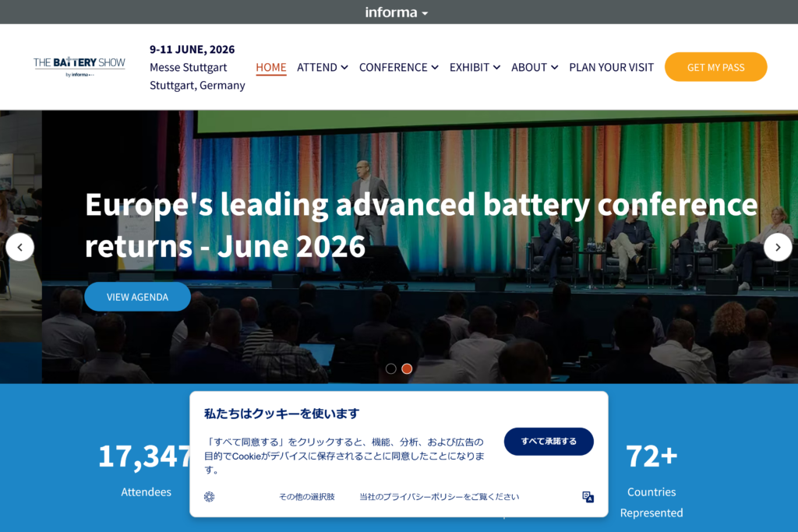Expand the CONFERENCE navigation menu
This screenshot has height=532, width=798.
(398, 67)
